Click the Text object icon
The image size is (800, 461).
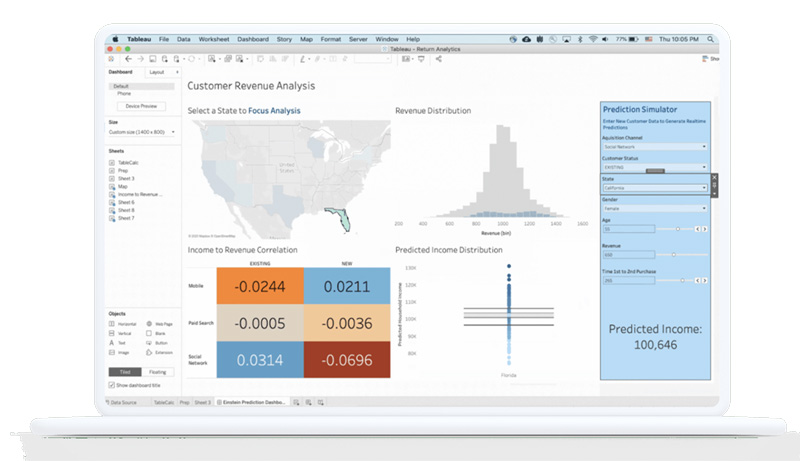tap(112, 343)
